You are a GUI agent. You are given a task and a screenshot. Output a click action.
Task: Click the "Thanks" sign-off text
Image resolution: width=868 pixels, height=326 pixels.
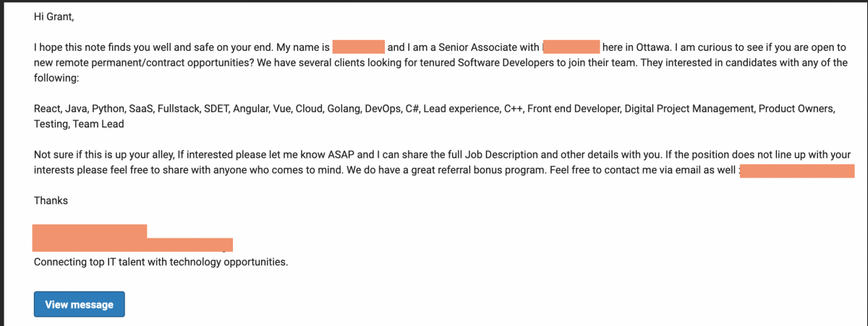coord(51,200)
